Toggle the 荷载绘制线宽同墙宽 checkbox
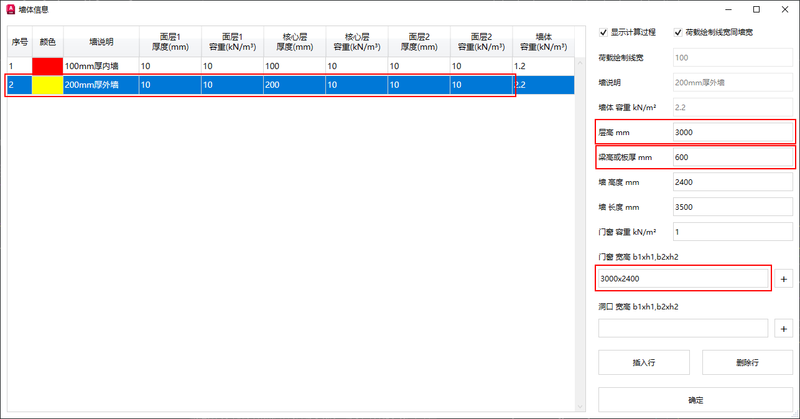Image resolution: width=800 pixels, height=419 pixels. [x=678, y=32]
